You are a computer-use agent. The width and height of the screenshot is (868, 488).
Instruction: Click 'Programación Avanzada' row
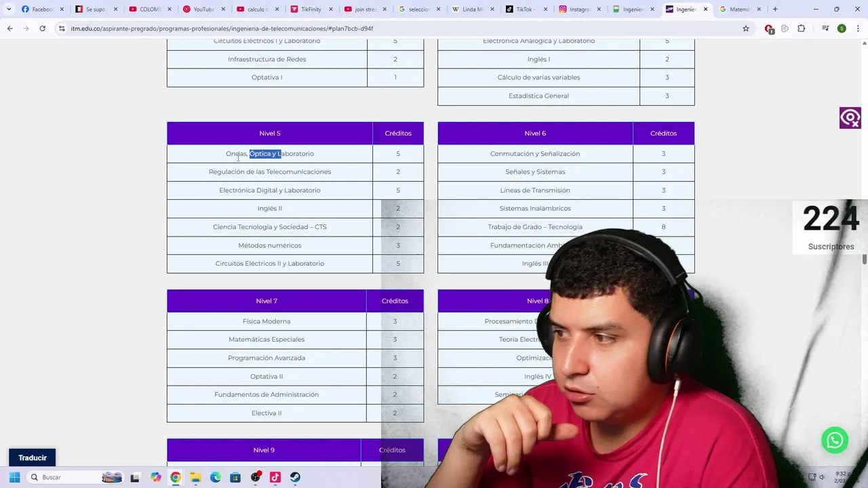click(x=295, y=358)
